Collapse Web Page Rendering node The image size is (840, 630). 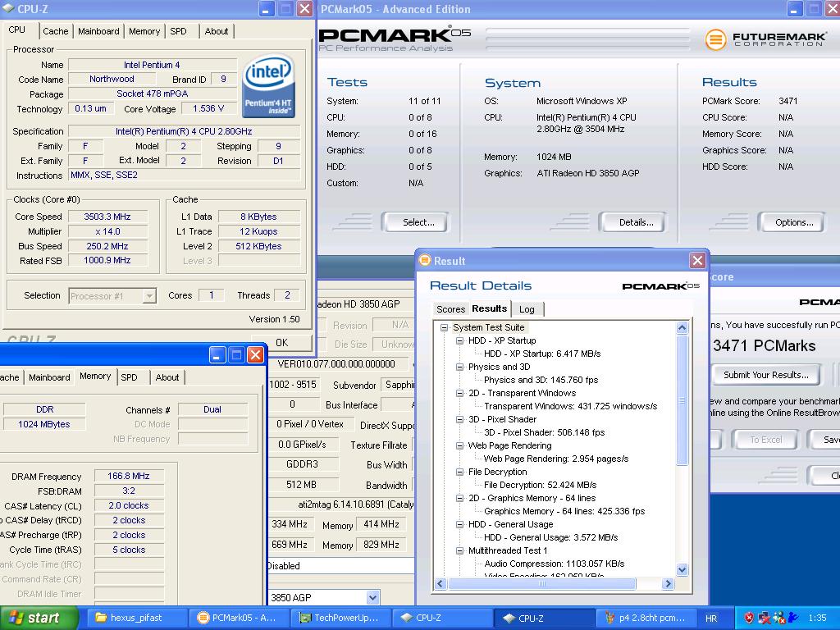click(459, 445)
